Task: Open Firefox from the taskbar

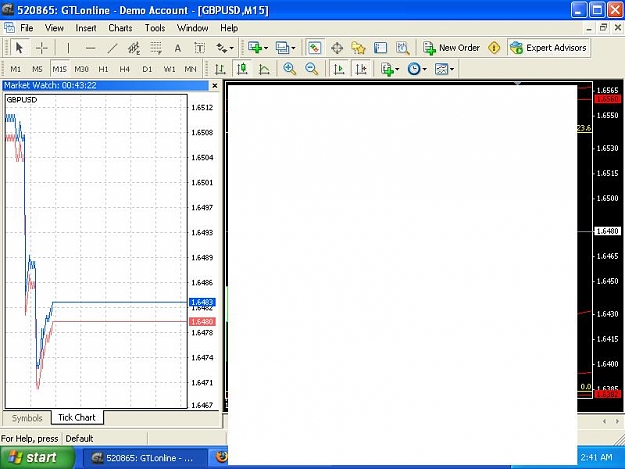Action: coord(221,457)
